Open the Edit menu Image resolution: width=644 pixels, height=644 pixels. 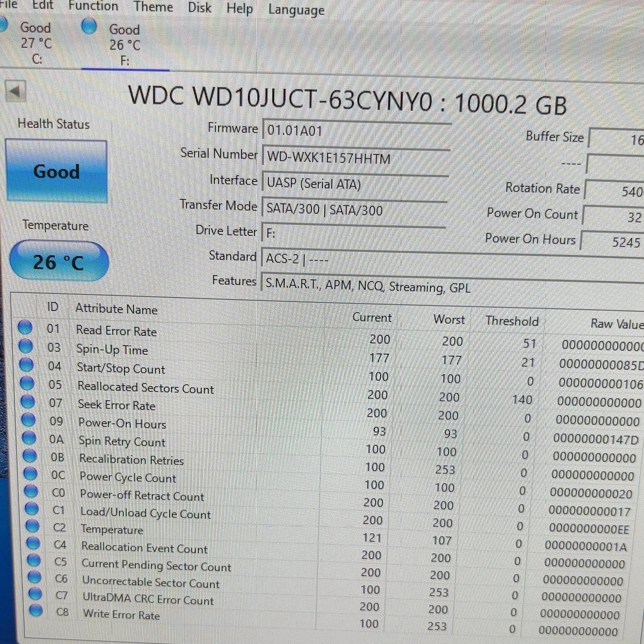pos(43,5)
